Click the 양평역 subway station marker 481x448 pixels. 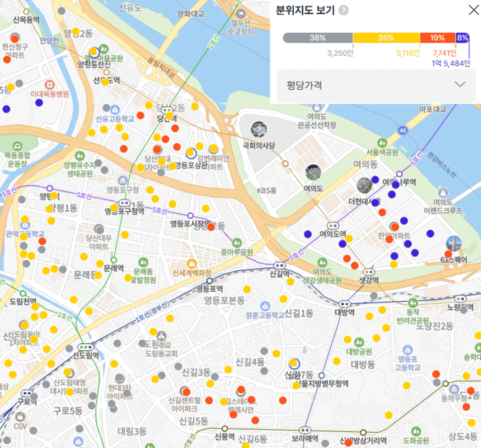(50, 188)
